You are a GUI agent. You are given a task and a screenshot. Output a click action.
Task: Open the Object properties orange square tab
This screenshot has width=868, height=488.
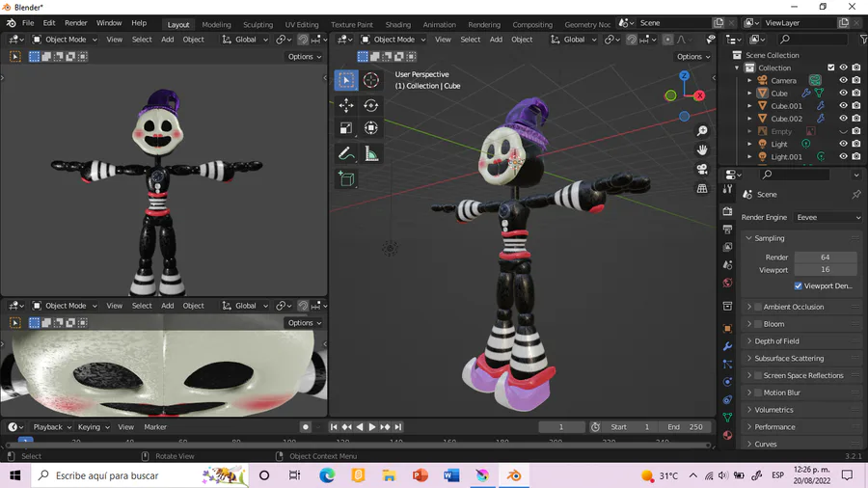point(727,329)
